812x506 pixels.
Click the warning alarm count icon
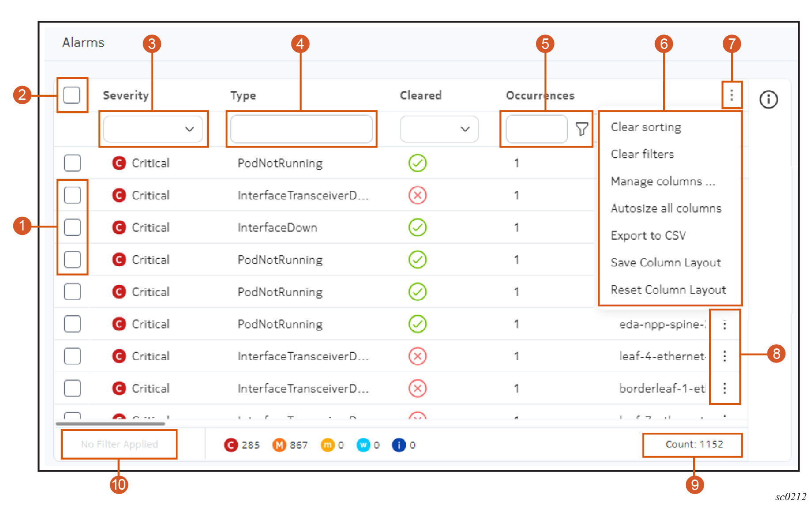coord(363,445)
